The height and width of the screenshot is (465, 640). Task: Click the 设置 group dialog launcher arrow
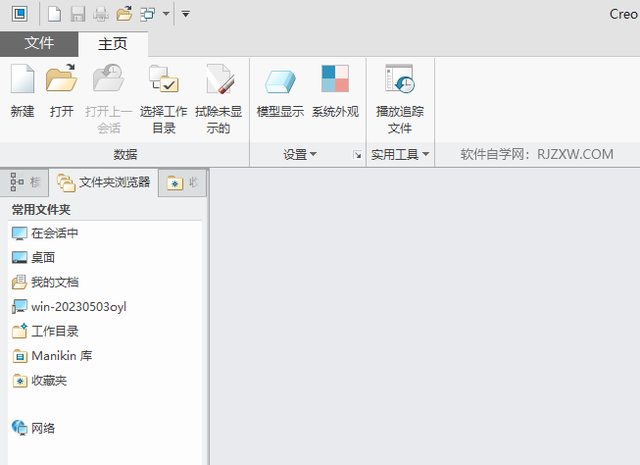coord(358,155)
